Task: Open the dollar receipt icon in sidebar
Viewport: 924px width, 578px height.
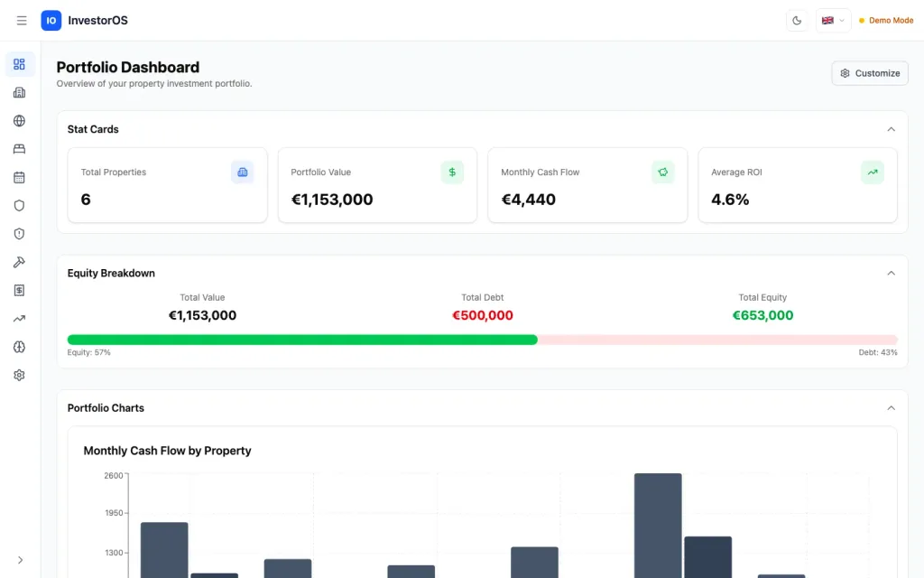Action: pos(20,291)
